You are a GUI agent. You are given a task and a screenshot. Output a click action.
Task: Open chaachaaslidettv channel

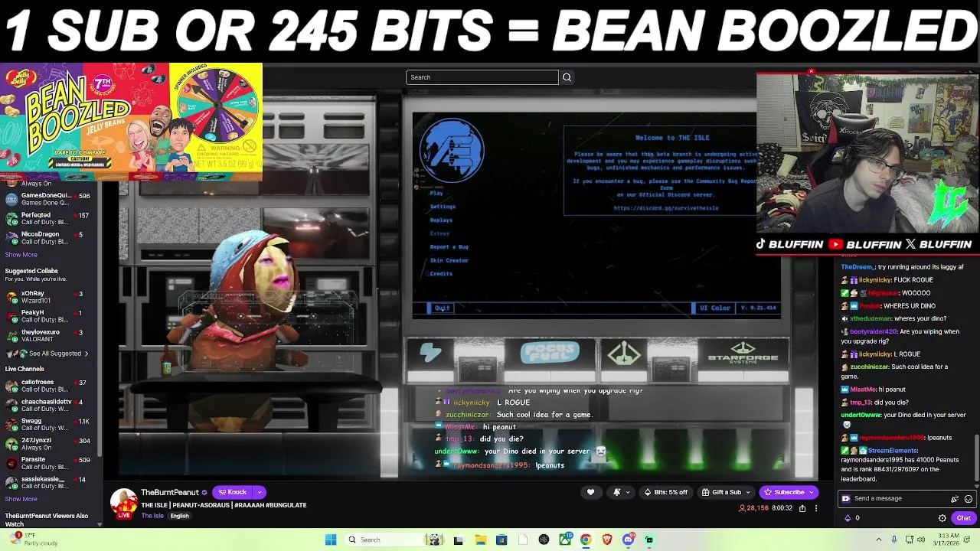point(47,405)
